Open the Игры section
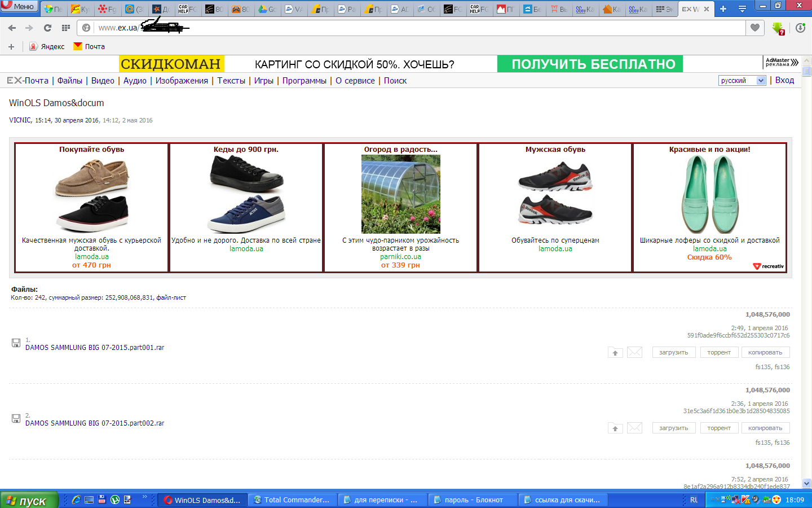This screenshot has width=812, height=508. coord(263,81)
